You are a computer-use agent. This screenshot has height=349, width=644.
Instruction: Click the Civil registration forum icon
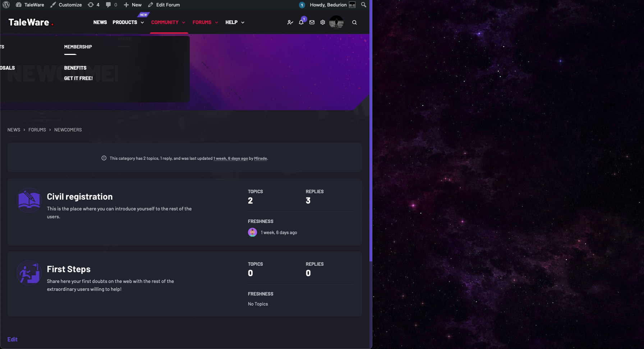[x=29, y=200]
